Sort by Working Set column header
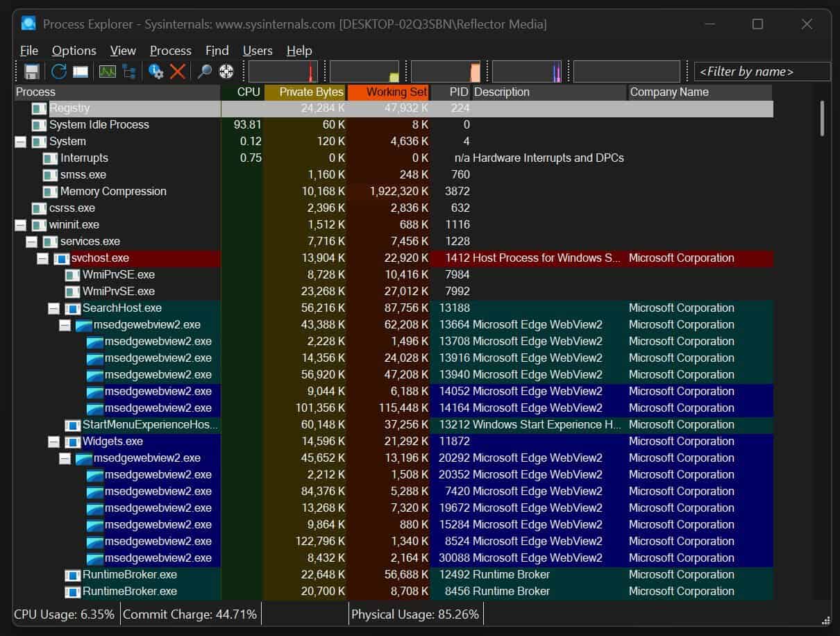Viewport: 840px width, 636px height. point(389,92)
